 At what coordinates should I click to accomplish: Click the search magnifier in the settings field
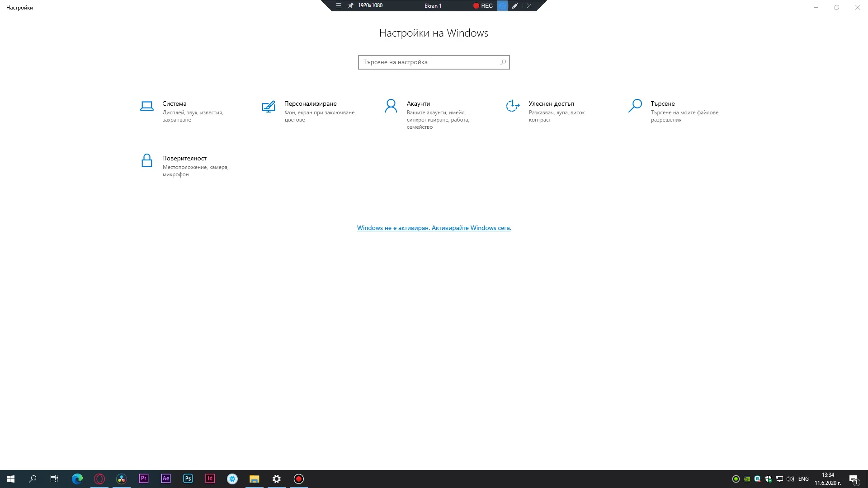tap(503, 62)
